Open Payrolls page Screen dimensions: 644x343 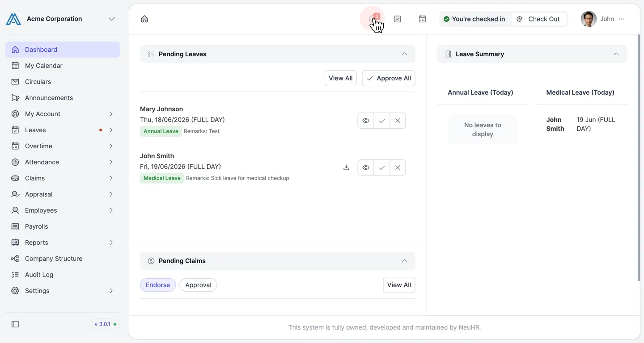click(x=63, y=226)
